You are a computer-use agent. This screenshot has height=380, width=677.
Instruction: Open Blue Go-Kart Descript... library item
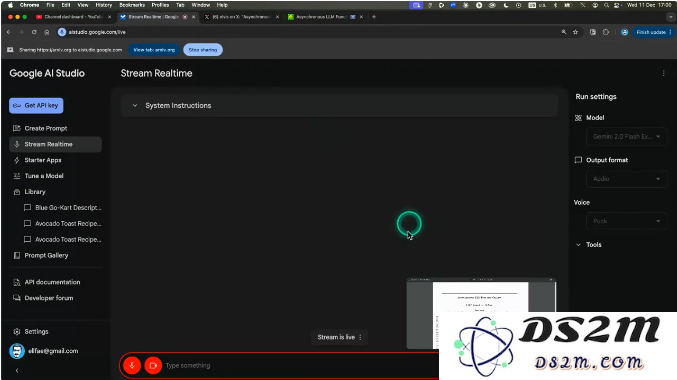(x=63, y=208)
